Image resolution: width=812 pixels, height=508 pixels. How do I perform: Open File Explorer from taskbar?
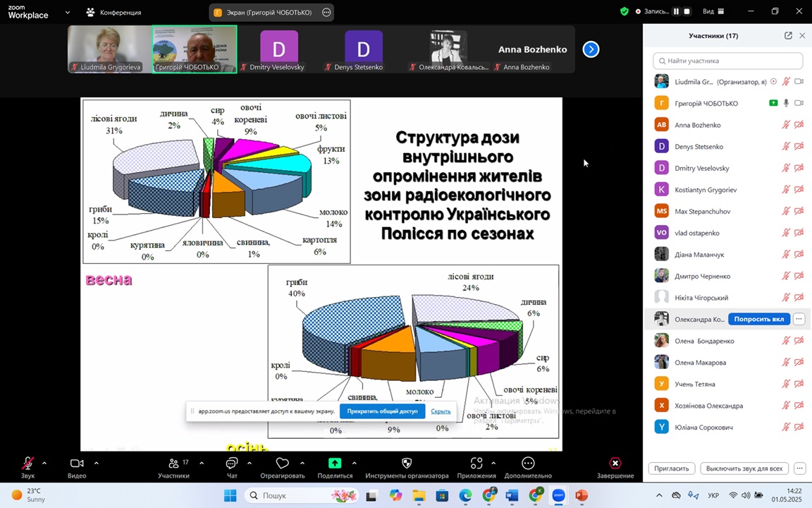tap(419, 495)
